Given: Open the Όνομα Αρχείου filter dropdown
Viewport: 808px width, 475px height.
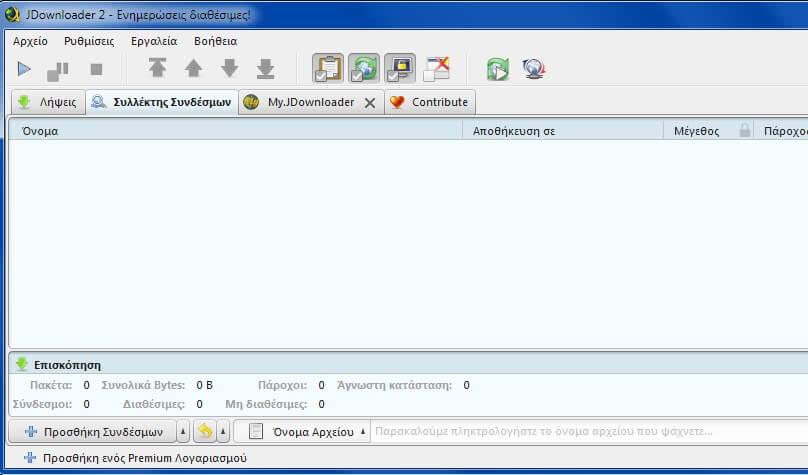Looking at the screenshot, I should click(x=302, y=432).
